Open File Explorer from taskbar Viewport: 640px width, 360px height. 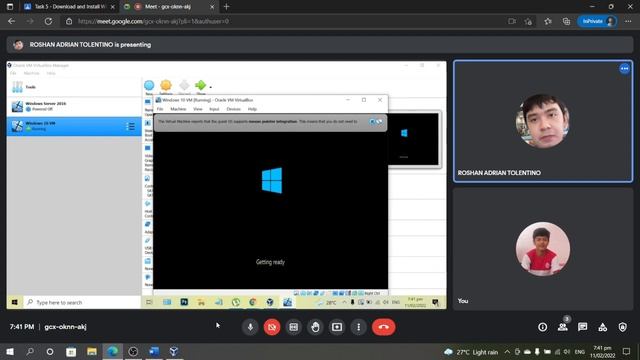pos(92,351)
